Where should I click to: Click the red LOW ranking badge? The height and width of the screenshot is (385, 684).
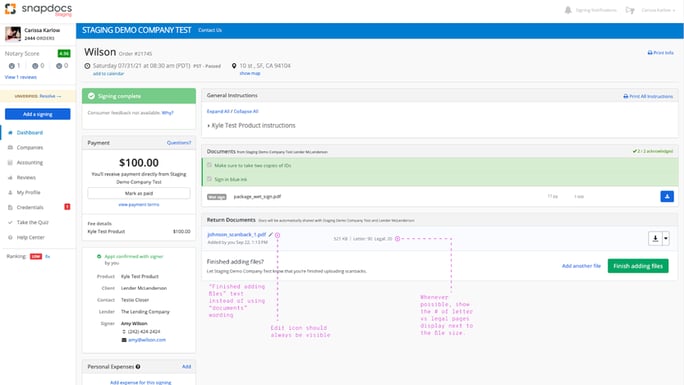coord(36,256)
